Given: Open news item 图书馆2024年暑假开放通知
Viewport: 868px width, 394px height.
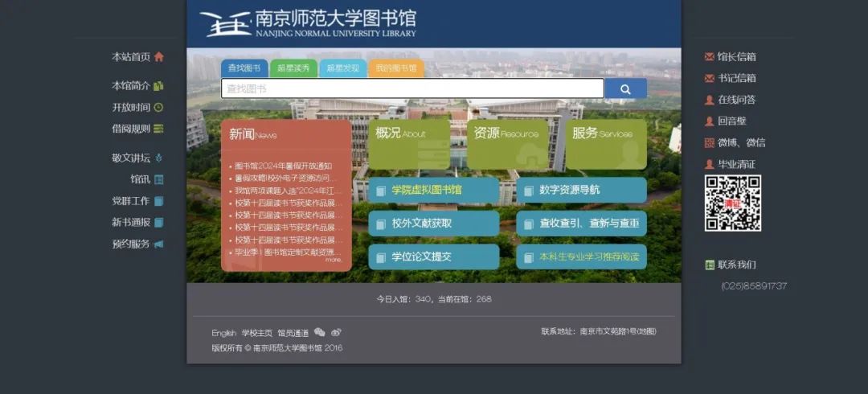Looking at the screenshot, I should point(284,166).
